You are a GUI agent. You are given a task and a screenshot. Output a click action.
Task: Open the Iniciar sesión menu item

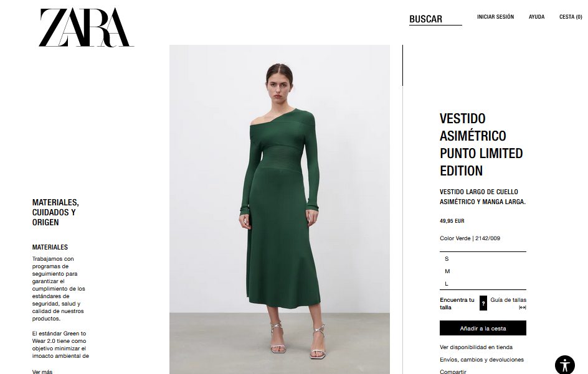point(495,17)
